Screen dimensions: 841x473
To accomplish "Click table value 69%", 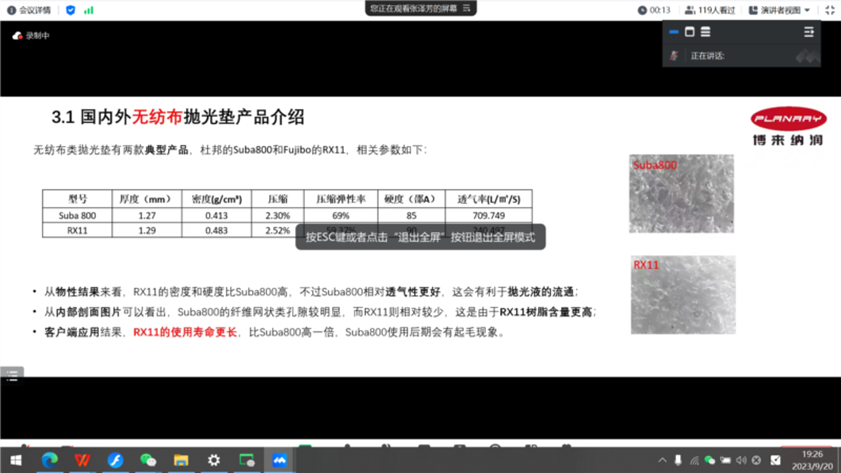I will [x=341, y=216].
